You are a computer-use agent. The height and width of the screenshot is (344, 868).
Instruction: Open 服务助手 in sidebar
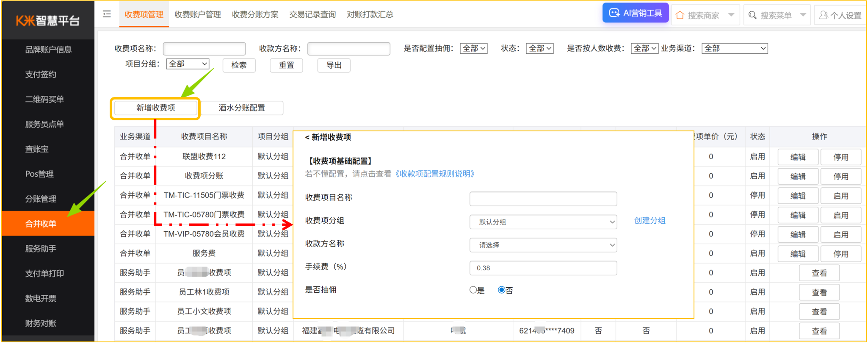(48, 249)
